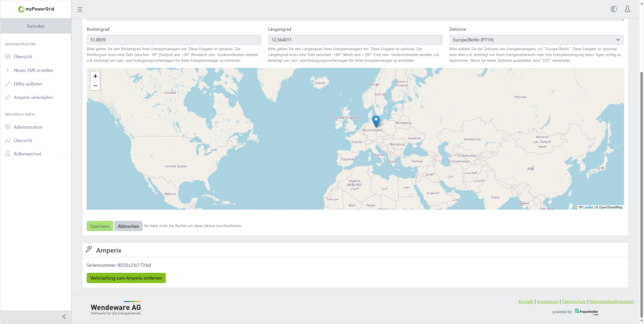Click the map zoom out button
Image resolution: width=644 pixels, height=324 pixels.
[95, 86]
